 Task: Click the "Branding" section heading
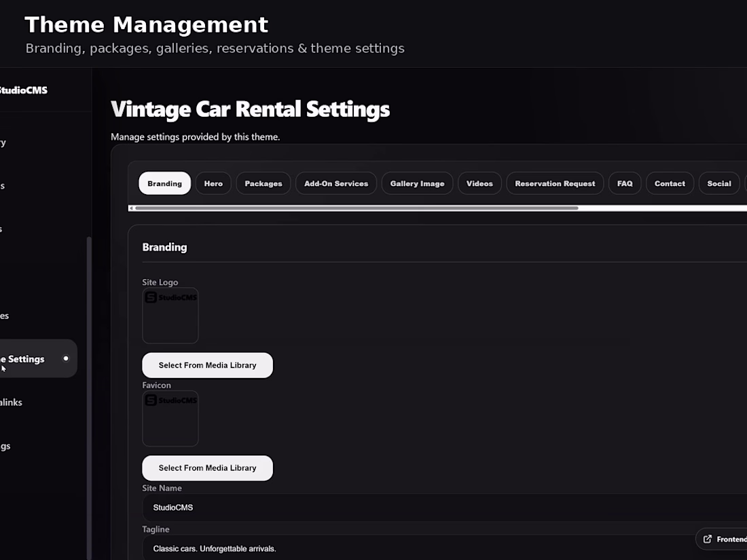164,247
